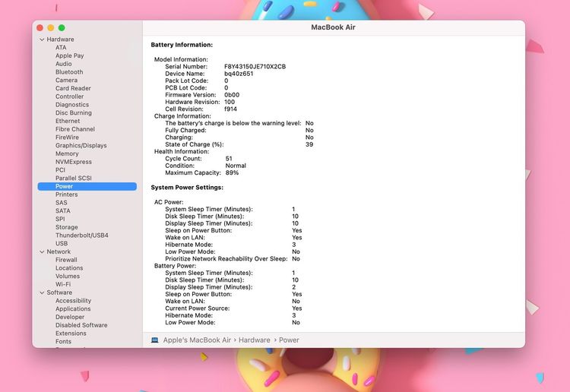The height and width of the screenshot is (392, 570).
Task: Click the Condition value Normal
Action: [236, 166]
